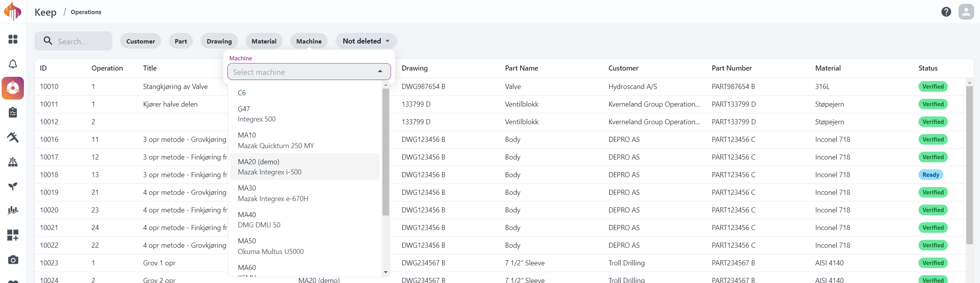Sort by the ID column header

(43, 68)
